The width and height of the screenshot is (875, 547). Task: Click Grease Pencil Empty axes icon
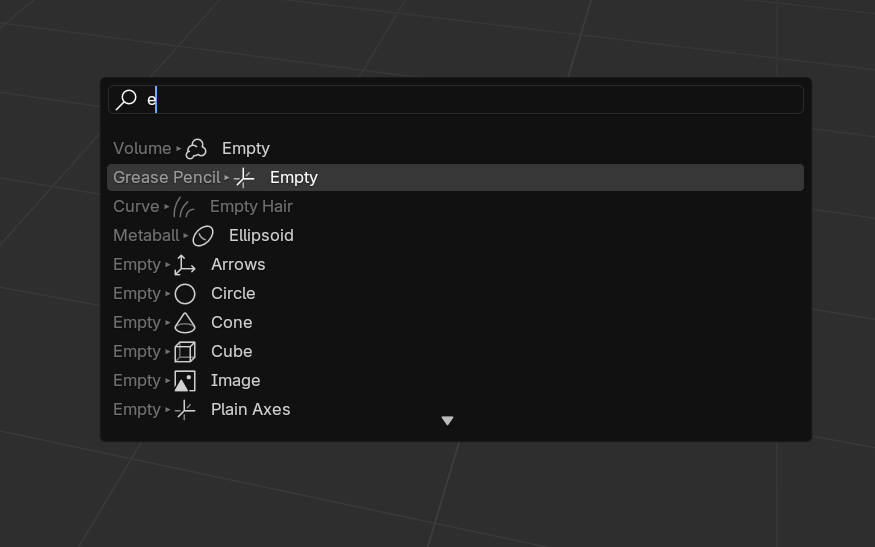coord(244,177)
